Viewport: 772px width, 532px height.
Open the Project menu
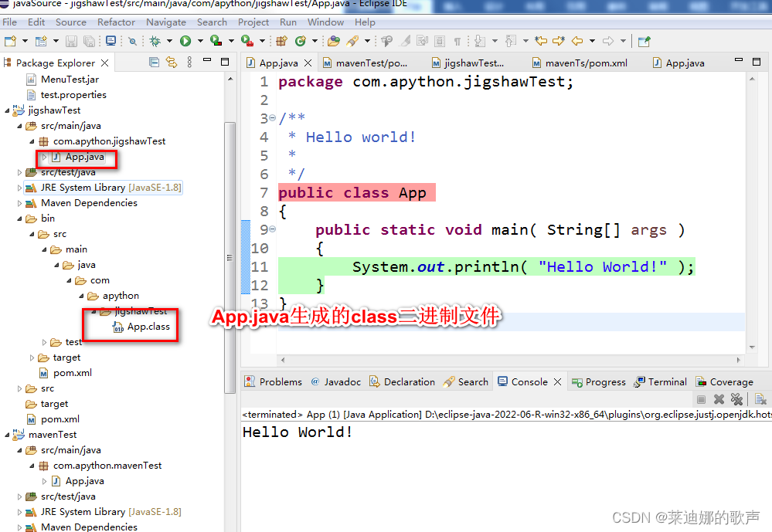(253, 22)
